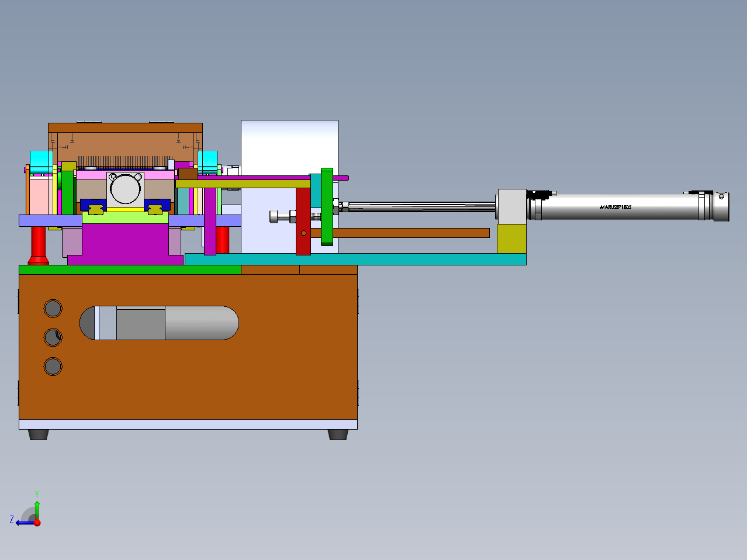Select the top round hole on the cabinet
Screen dimensions: 747x560
tap(53, 308)
